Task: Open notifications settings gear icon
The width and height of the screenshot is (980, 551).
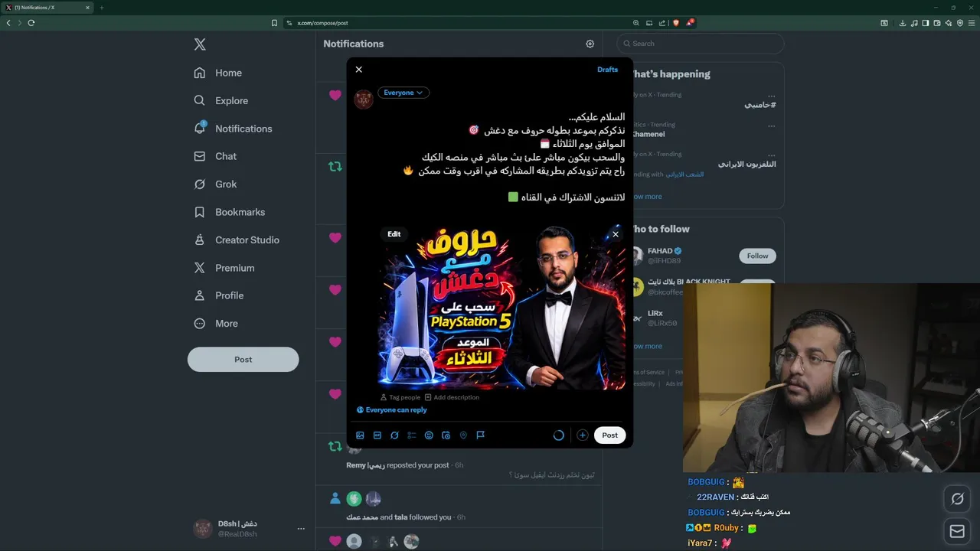Action: [590, 44]
